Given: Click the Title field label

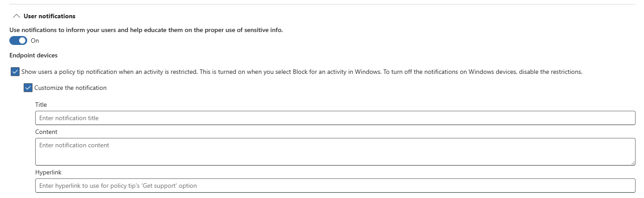Looking at the screenshot, I should pyautogui.click(x=41, y=105).
